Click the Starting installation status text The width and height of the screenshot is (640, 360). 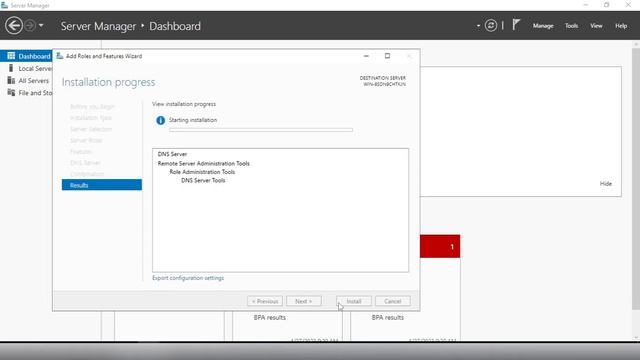pyautogui.click(x=193, y=120)
